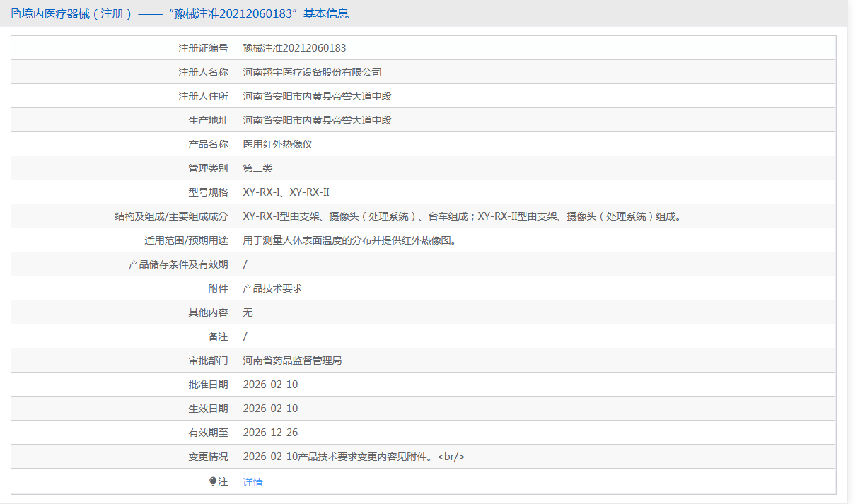Select registration number 豫械注准20212060183 value
The width and height of the screenshot is (865, 504).
pos(294,48)
